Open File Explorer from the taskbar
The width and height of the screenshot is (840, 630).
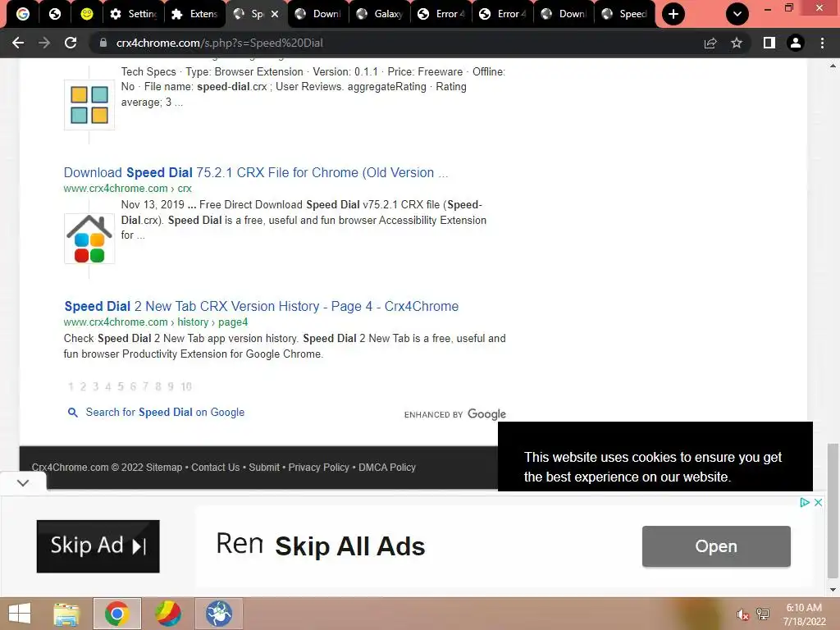click(66, 614)
